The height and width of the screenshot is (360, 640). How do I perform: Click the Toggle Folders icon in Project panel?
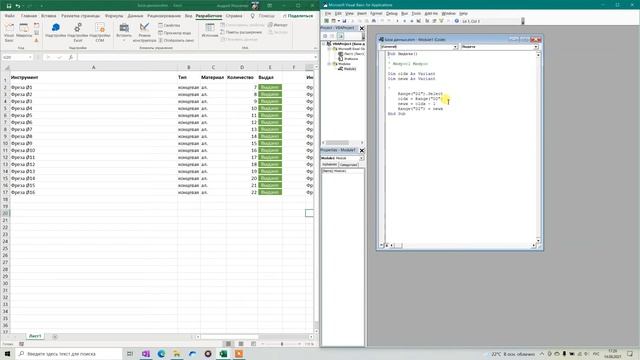tap(340, 36)
